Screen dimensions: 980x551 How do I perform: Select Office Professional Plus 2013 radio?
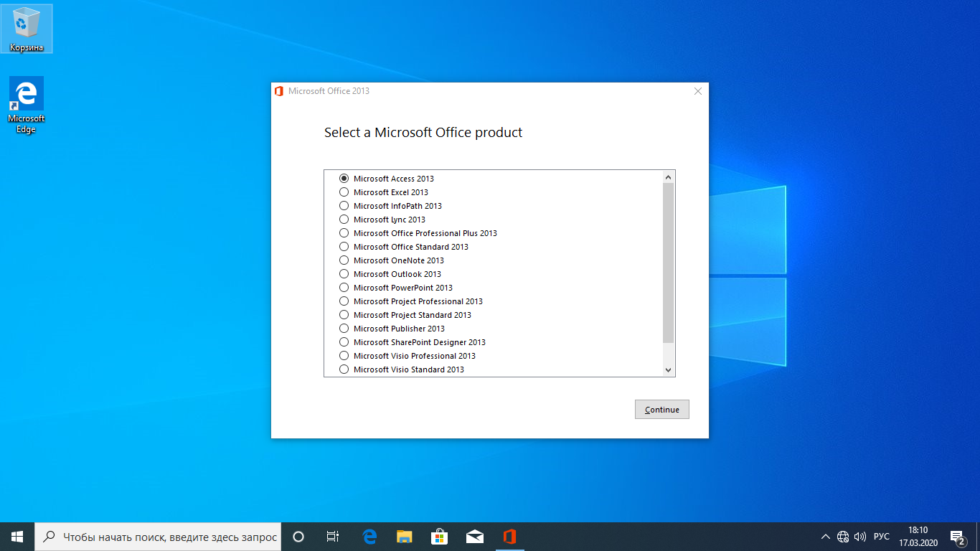pyautogui.click(x=344, y=232)
